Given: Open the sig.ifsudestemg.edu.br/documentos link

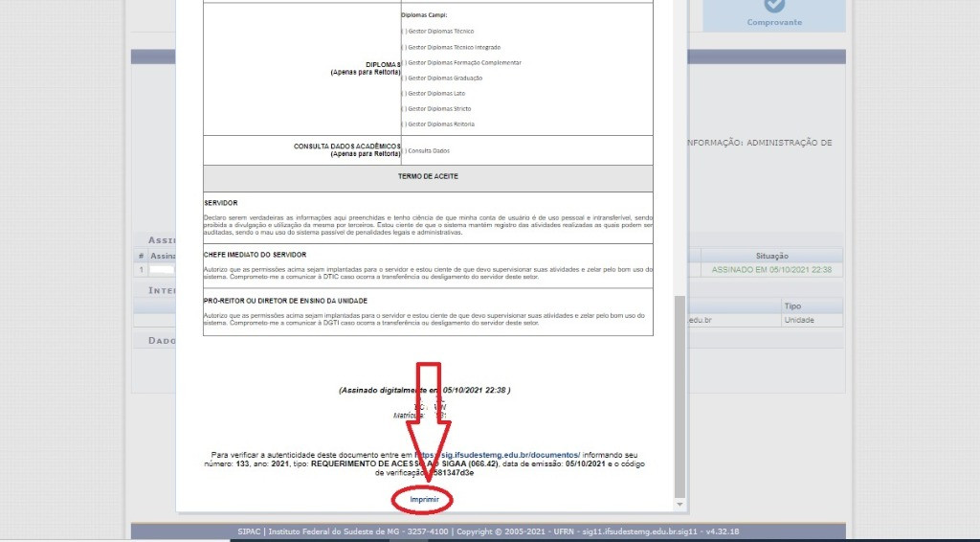Looking at the screenshot, I should (507, 454).
